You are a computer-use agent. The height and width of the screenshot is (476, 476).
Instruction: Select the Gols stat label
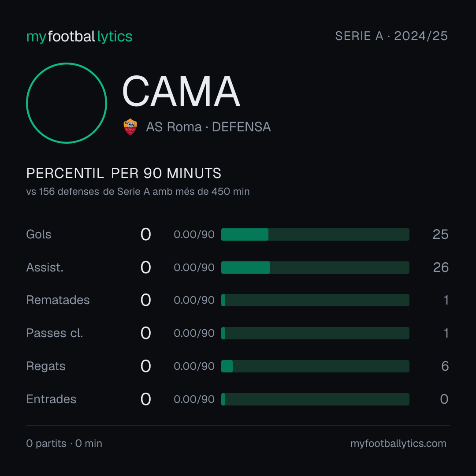tap(38, 234)
